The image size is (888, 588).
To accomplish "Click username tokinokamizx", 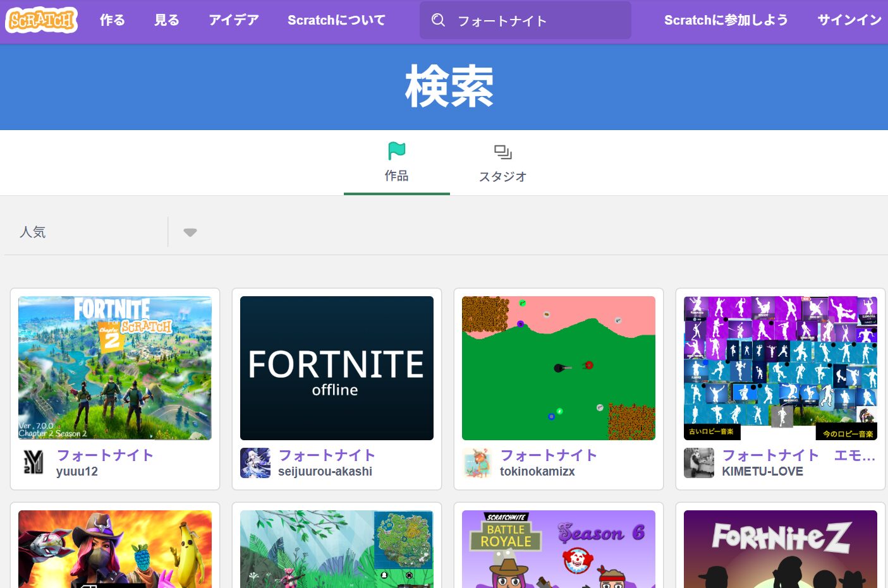I will (537, 472).
